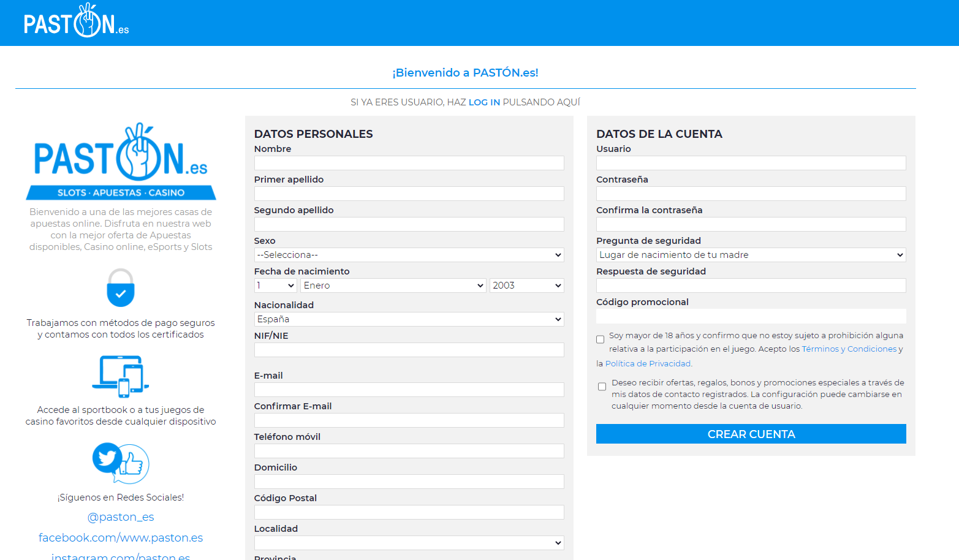959x560 pixels.
Task: Click the Twitter and like social icon
Action: (121, 463)
